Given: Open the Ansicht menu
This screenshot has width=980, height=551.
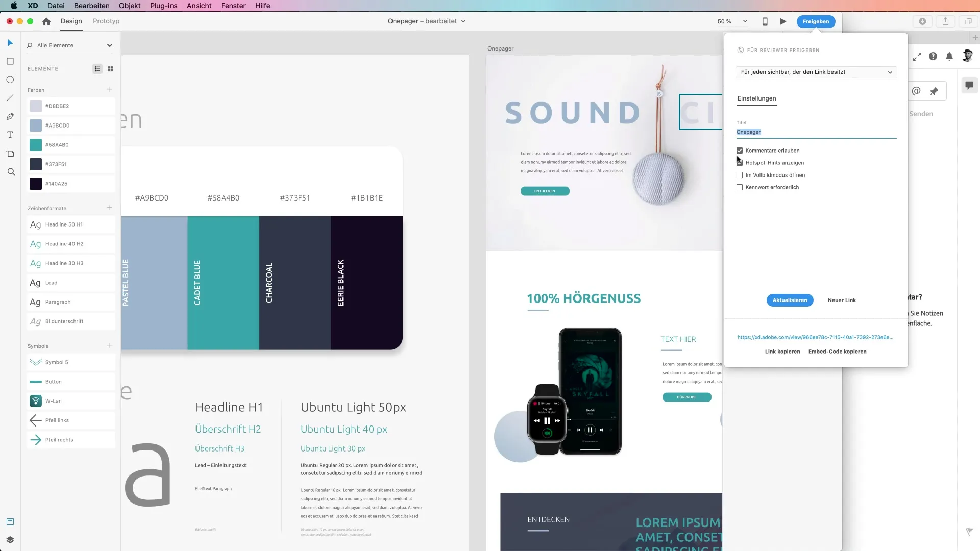Looking at the screenshot, I should click(x=199, y=6).
